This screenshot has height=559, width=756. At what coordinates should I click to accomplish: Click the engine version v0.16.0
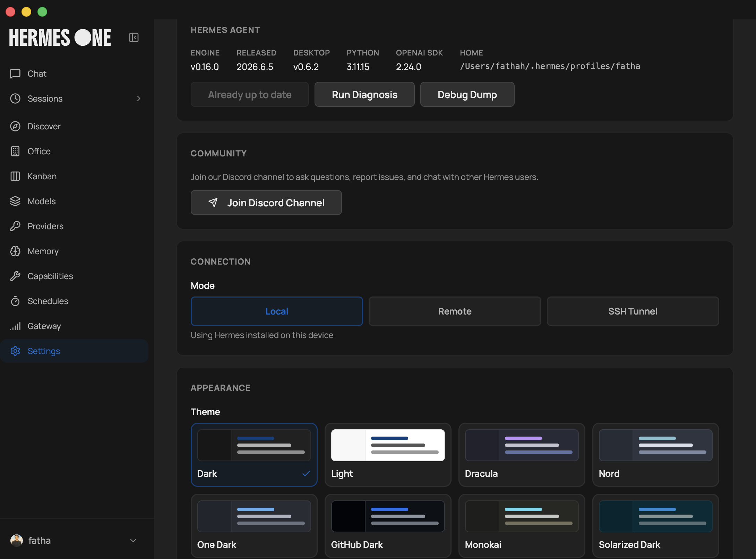click(x=205, y=67)
